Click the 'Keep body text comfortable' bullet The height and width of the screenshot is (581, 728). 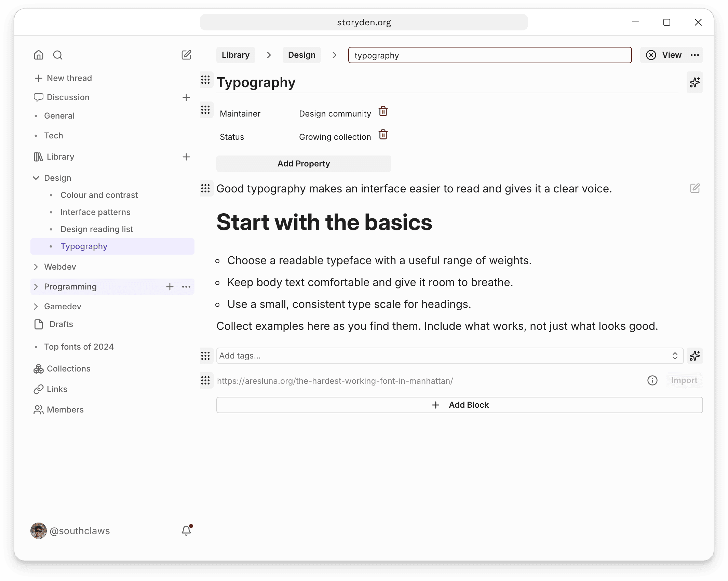[x=370, y=282]
